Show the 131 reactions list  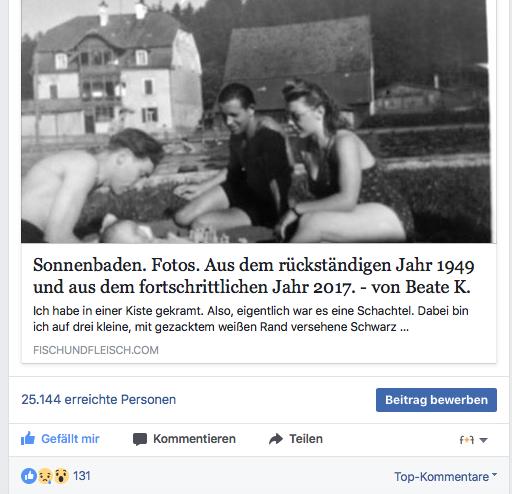click(82, 476)
